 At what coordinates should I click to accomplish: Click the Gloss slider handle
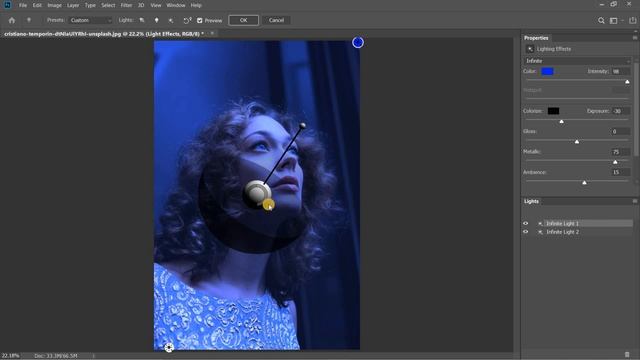click(577, 142)
